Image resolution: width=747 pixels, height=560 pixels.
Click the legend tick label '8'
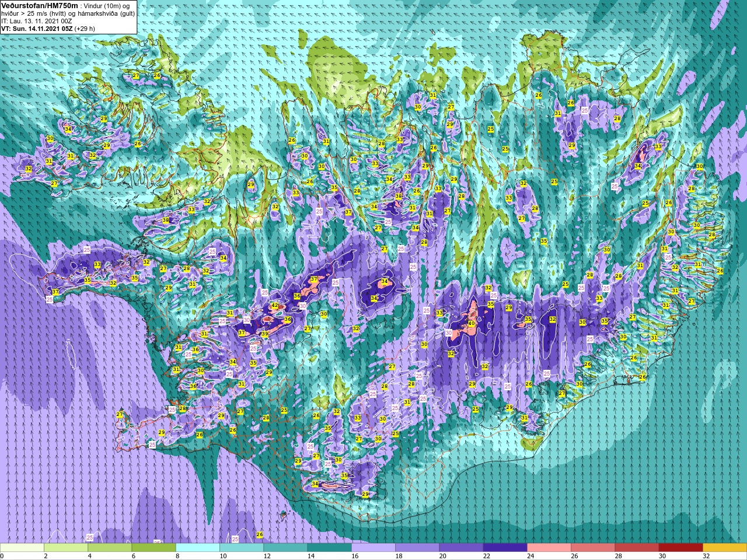[x=177, y=556]
